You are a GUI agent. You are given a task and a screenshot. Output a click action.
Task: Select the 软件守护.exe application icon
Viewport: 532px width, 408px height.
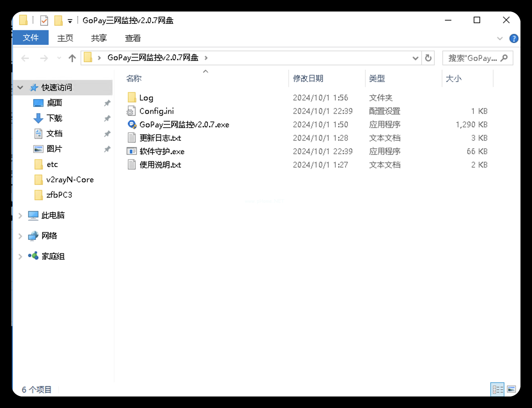coord(131,151)
